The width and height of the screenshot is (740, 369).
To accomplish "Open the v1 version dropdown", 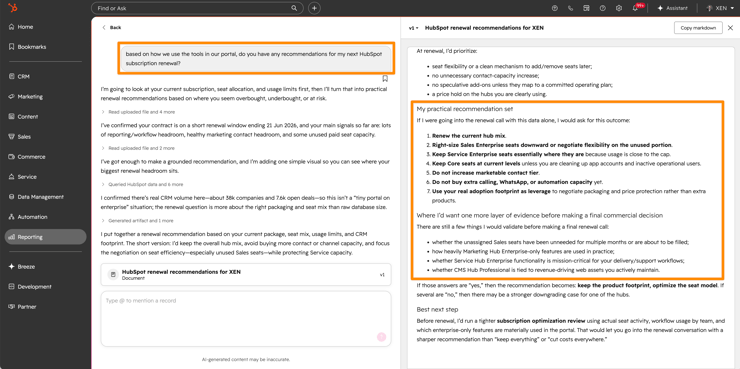I will [414, 28].
